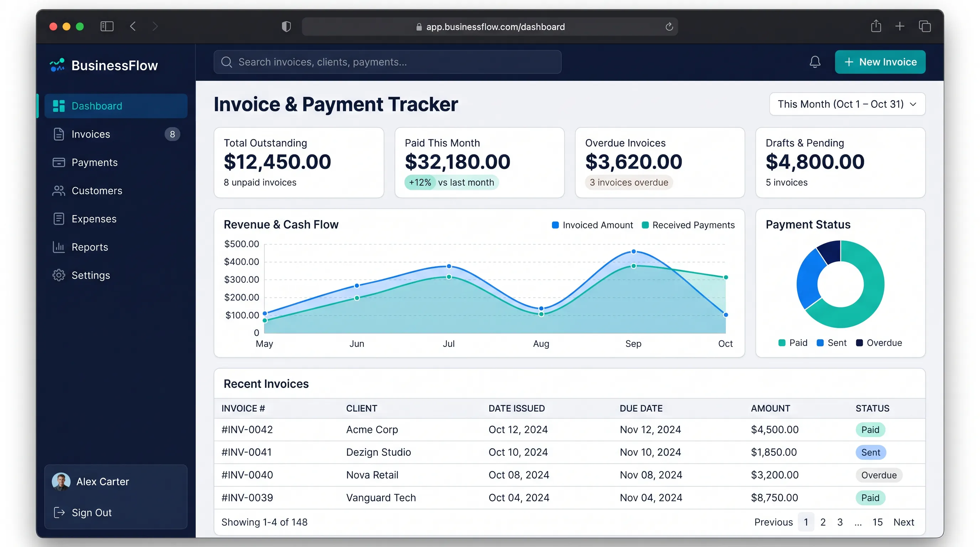Click the Sign Out link

(83, 512)
